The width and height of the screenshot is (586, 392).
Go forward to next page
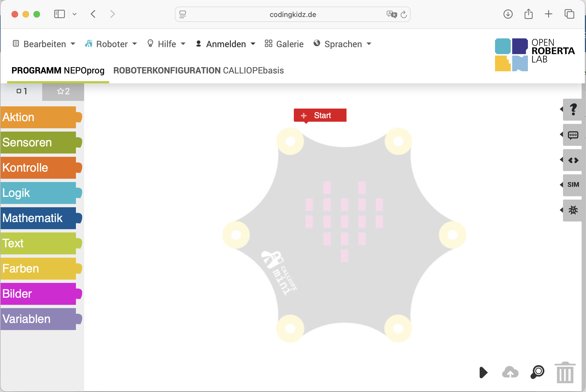(112, 14)
